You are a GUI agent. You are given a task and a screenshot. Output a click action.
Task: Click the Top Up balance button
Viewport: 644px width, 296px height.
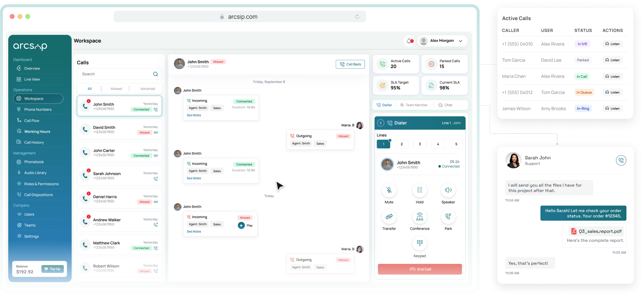(x=53, y=269)
